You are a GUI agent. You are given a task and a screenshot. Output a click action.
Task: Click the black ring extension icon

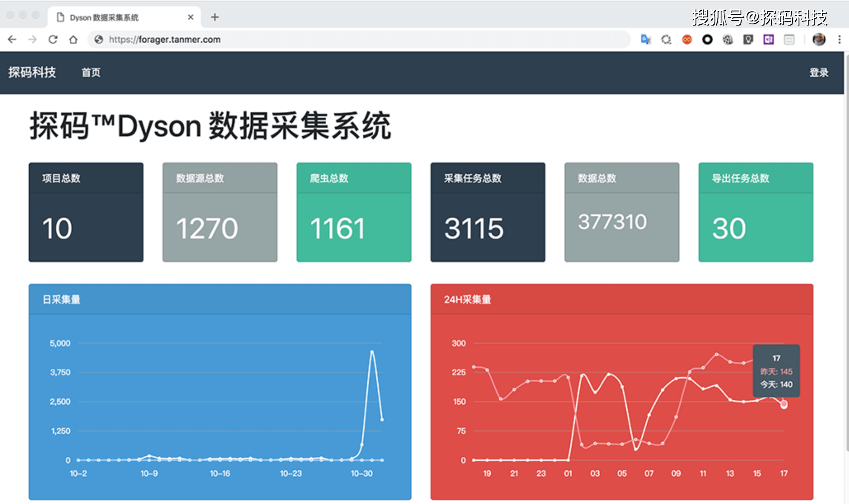pos(707,40)
